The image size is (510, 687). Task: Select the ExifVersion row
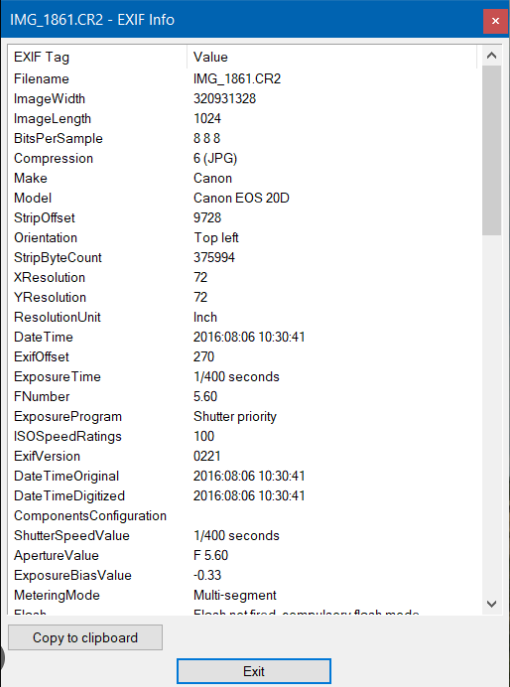(243, 456)
